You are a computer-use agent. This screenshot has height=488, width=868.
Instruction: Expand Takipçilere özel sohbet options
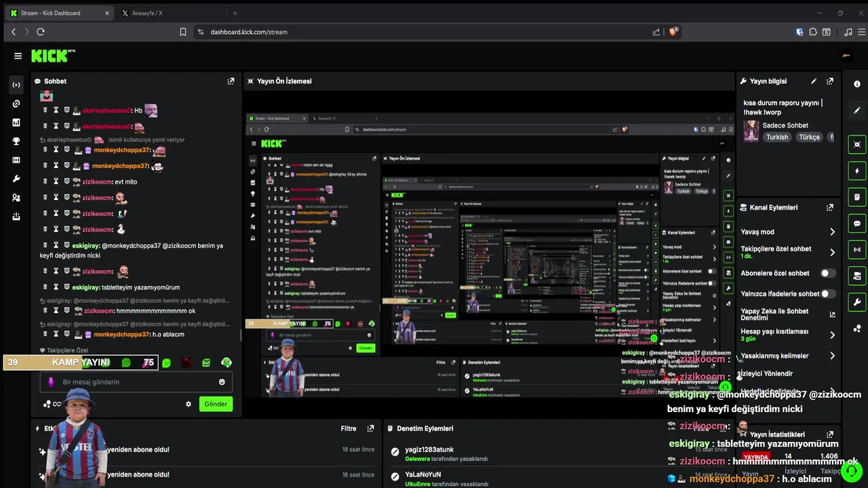832,252
